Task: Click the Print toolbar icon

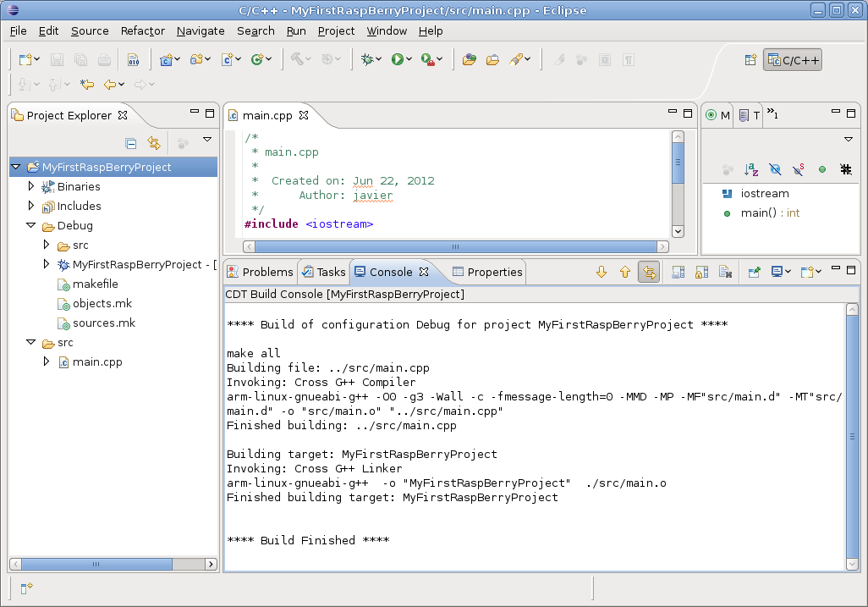Action: point(104,59)
